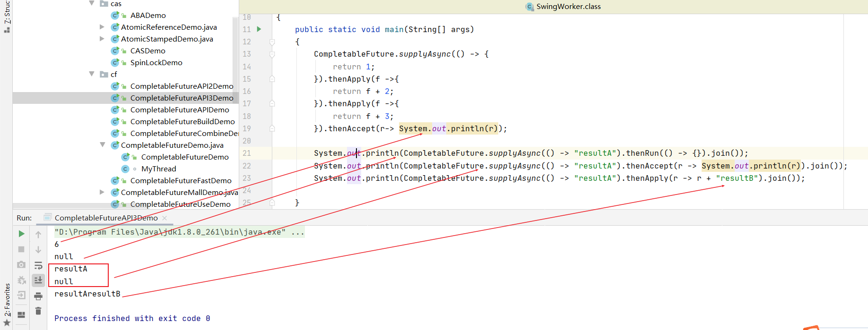Fold the main method at line 12

pos(272,42)
